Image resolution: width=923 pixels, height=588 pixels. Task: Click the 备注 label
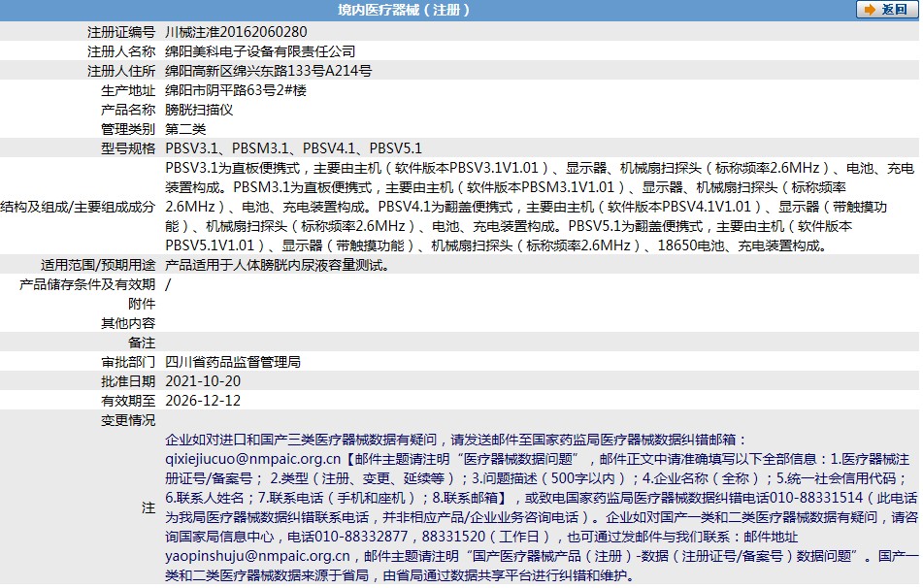coord(142,343)
